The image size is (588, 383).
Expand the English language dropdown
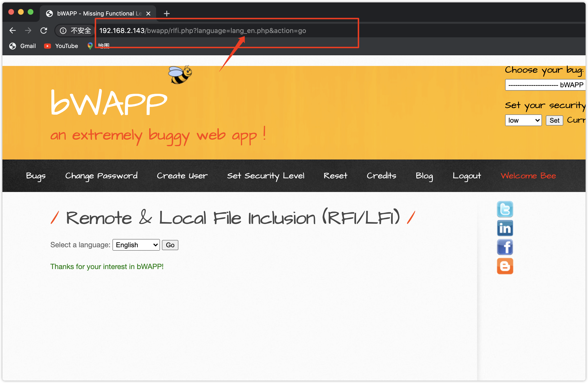136,245
